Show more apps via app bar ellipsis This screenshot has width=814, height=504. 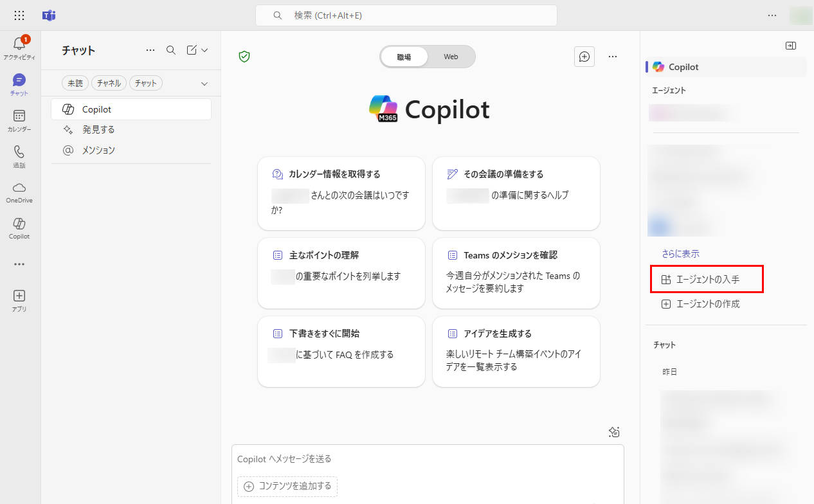click(19, 264)
